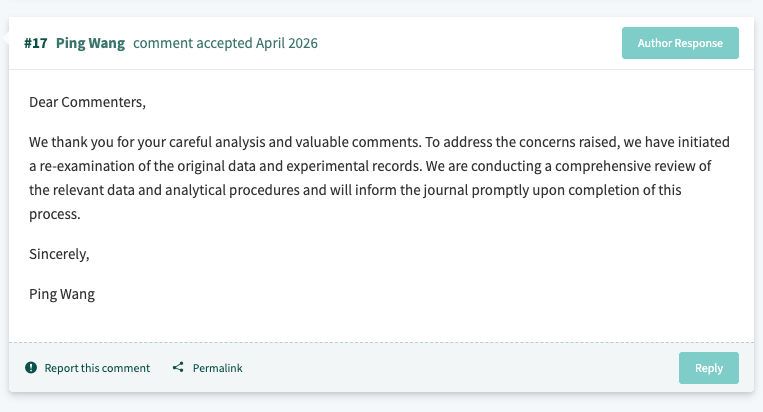
Task: Click the share icon next to Permalink
Action: point(178,368)
